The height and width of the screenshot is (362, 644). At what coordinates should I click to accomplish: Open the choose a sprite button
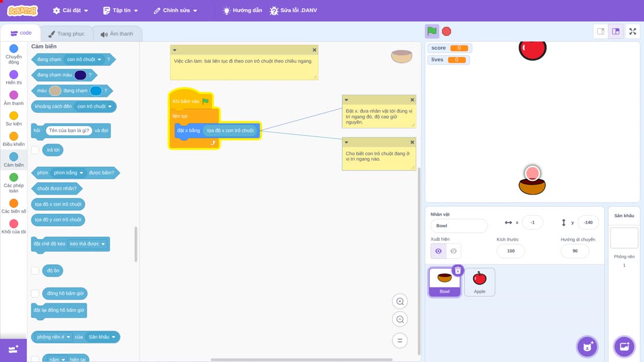(587, 346)
